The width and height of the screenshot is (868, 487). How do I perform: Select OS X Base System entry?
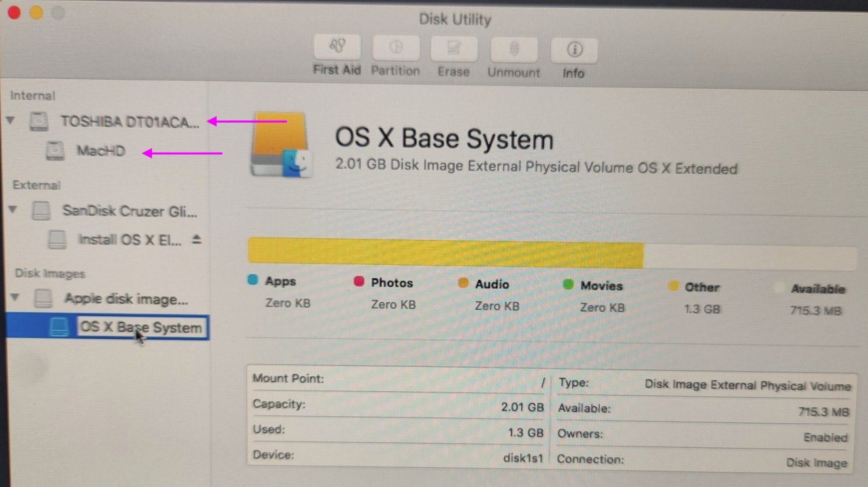click(141, 327)
